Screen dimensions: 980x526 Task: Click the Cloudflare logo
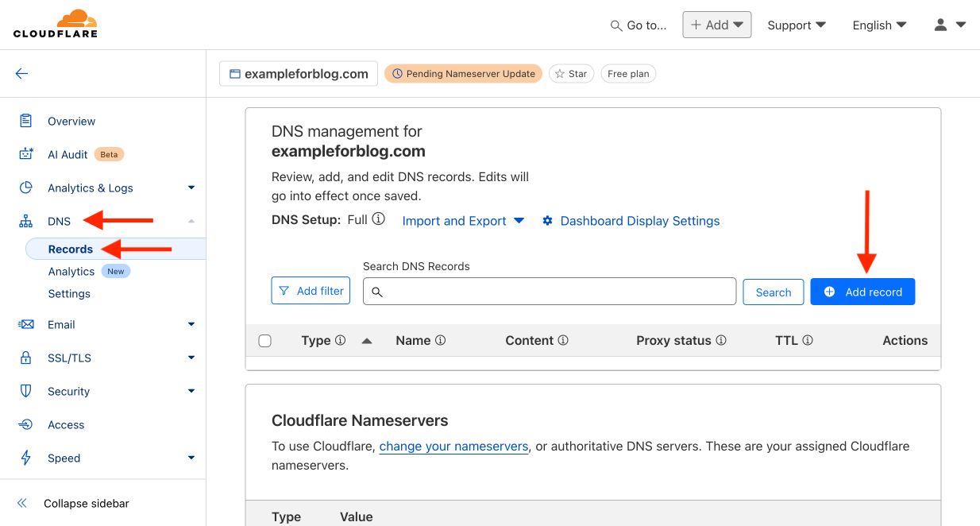(55, 24)
